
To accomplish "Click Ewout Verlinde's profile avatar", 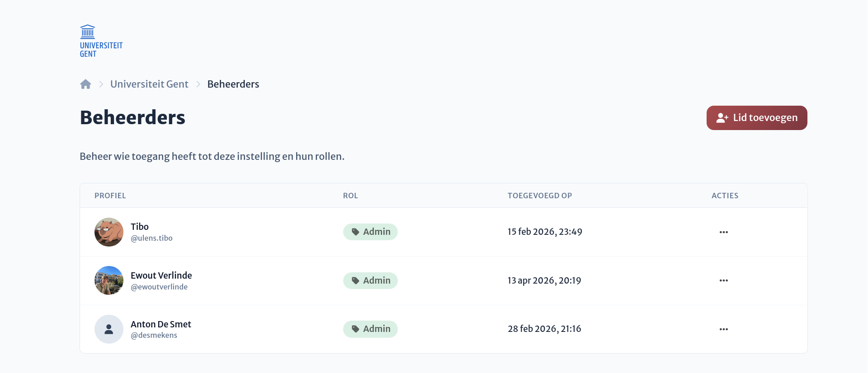I will pos(109,280).
